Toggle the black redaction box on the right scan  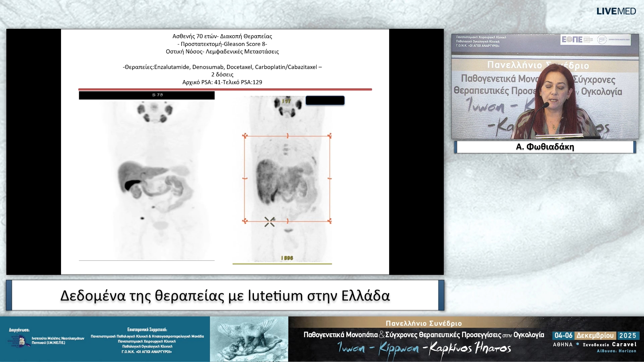[x=325, y=100]
